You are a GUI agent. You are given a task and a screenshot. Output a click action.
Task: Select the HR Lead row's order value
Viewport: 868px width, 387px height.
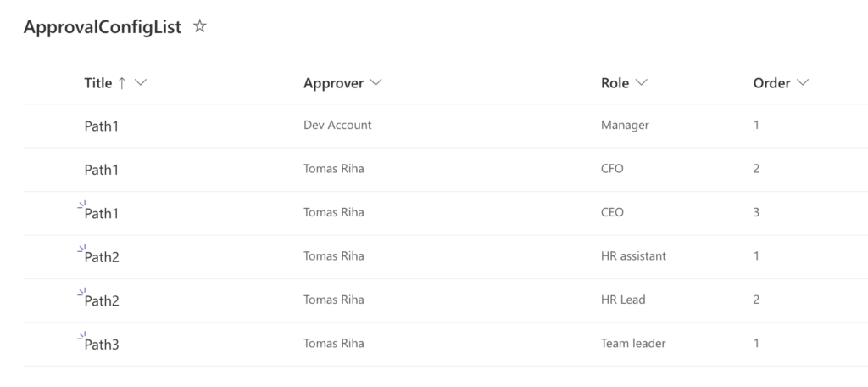(756, 300)
